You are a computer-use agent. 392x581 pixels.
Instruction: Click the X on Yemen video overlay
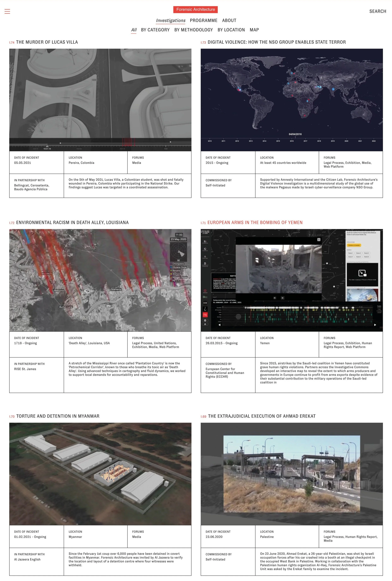coord(318,239)
